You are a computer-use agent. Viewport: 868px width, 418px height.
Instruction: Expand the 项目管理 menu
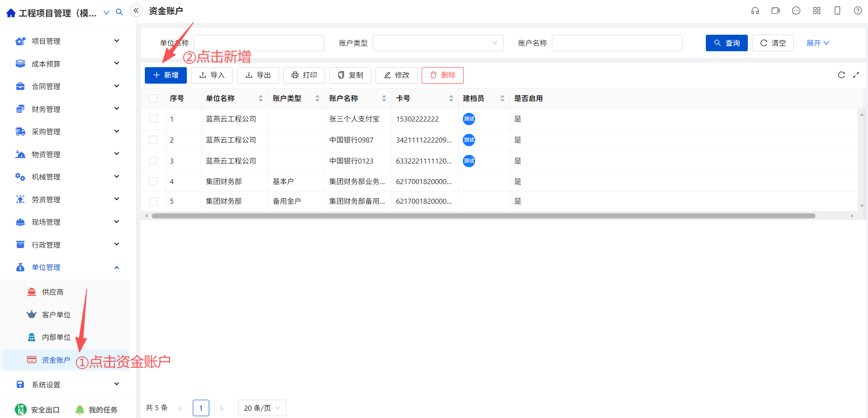pyautogui.click(x=116, y=41)
